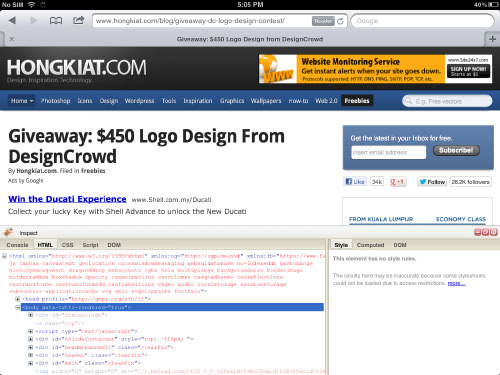Click the HONGKIAT.COM site logo
Viewport: 500px width, 375px height.
point(77,68)
